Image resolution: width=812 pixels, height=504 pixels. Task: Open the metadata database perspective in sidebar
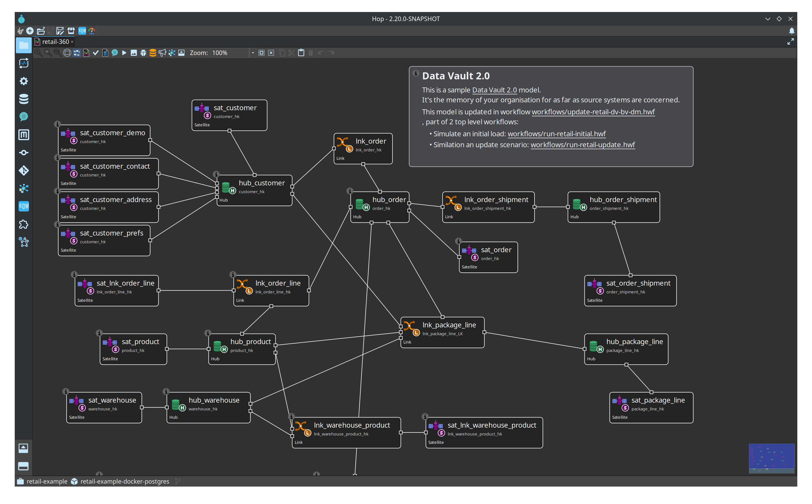[24, 99]
